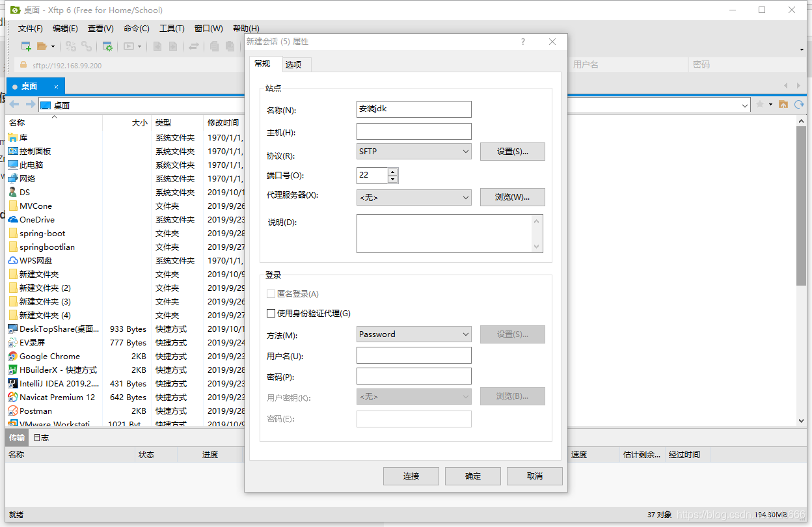Viewport: 812px width, 527px height.
Task: Select the spring-boot folder row
Action: [124, 234]
